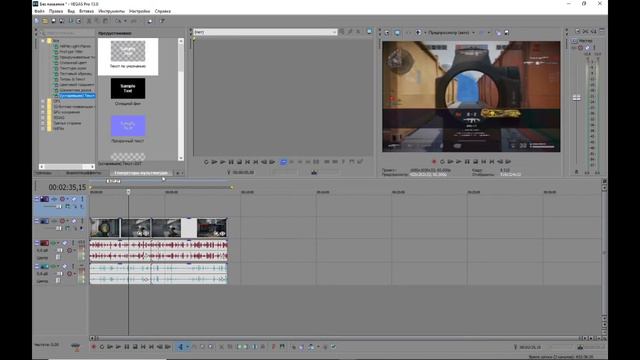Expand the Третья сторона folder
The width and height of the screenshot is (640, 360).
(42, 123)
